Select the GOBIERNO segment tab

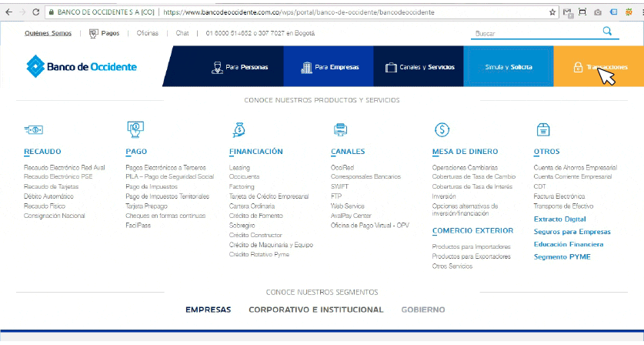pyautogui.click(x=423, y=310)
